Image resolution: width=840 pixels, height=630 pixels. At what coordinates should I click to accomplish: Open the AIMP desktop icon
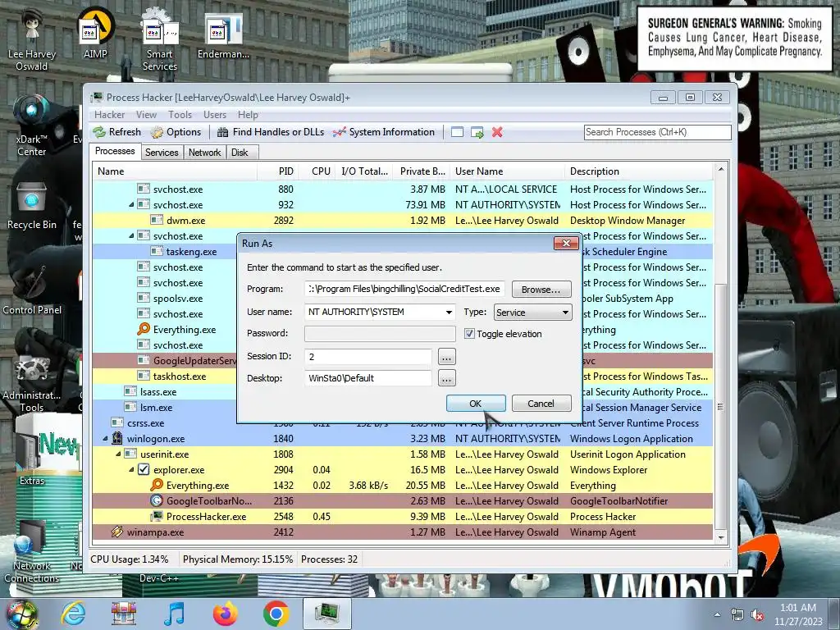(x=95, y=34)
